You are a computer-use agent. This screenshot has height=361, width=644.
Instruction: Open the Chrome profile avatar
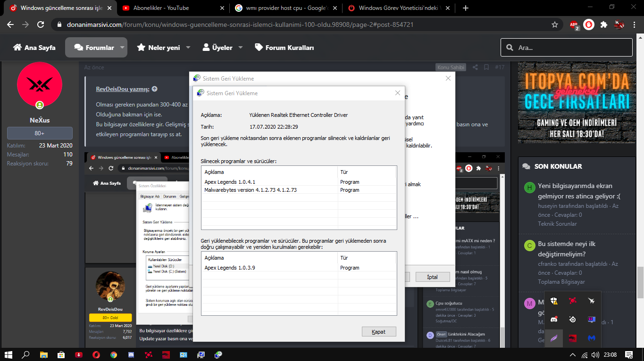pos(619,25)
